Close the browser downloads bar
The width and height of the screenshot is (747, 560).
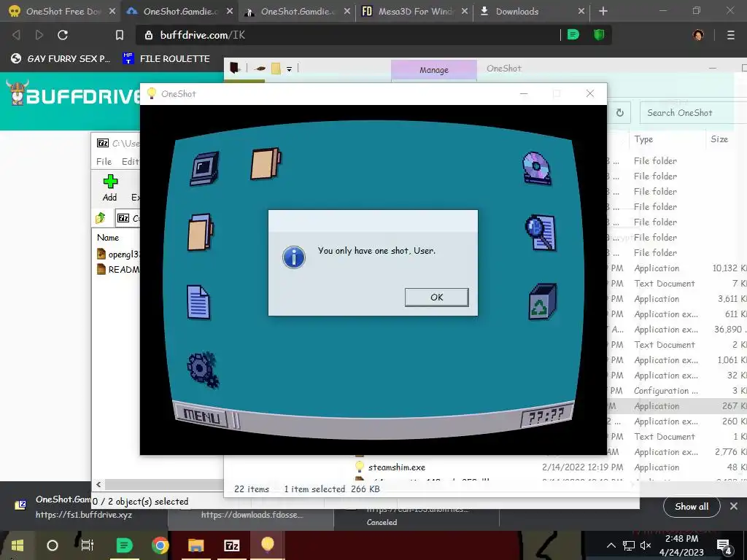(x=734, y=506)
